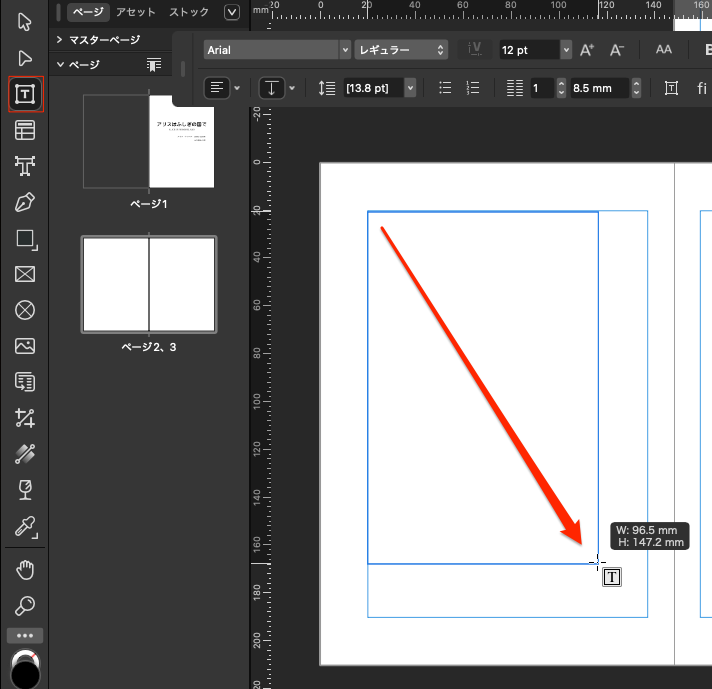Toggle all caps AA formatting
The image size is (712, 689).
point(664,49)
